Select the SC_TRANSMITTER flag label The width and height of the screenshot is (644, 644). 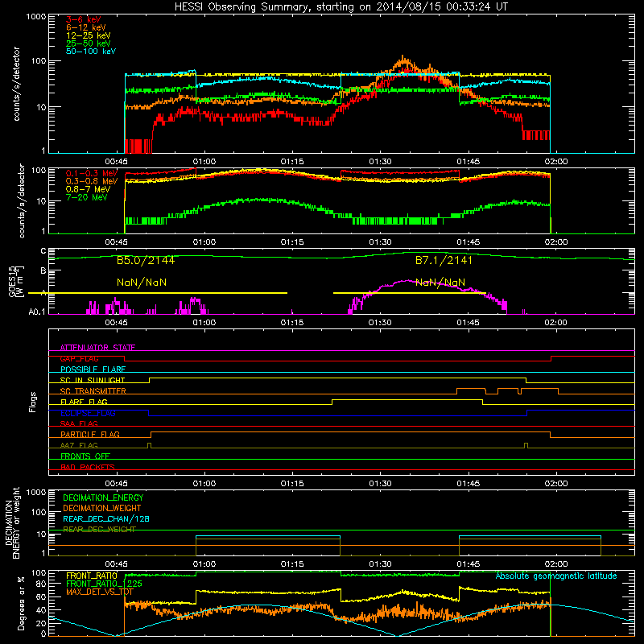coord(93,391)
